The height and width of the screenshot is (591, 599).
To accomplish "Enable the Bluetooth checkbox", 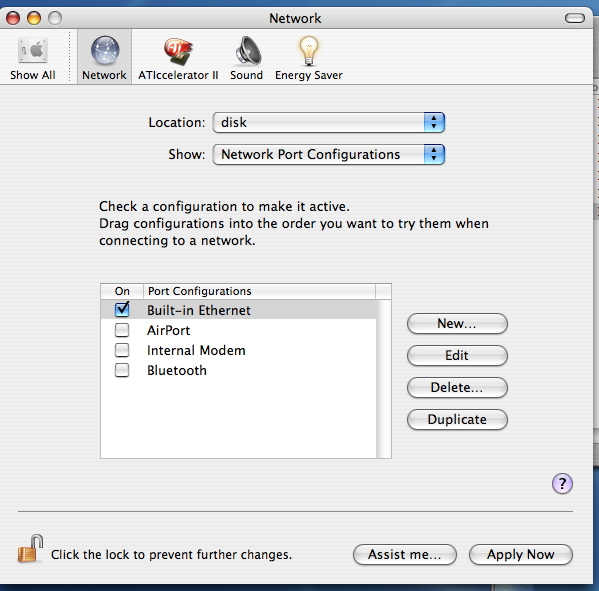I will click(x=122, y=370).
